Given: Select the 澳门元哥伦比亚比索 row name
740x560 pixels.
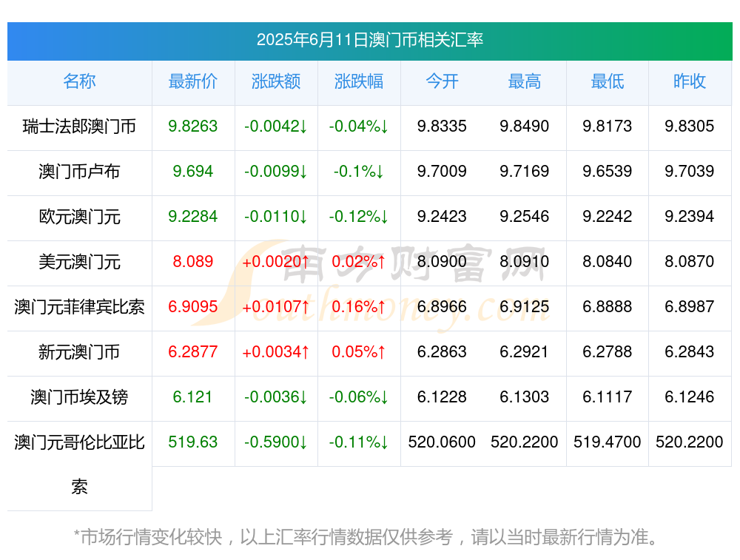Looking at the screenshot, I should click(79, 465).
